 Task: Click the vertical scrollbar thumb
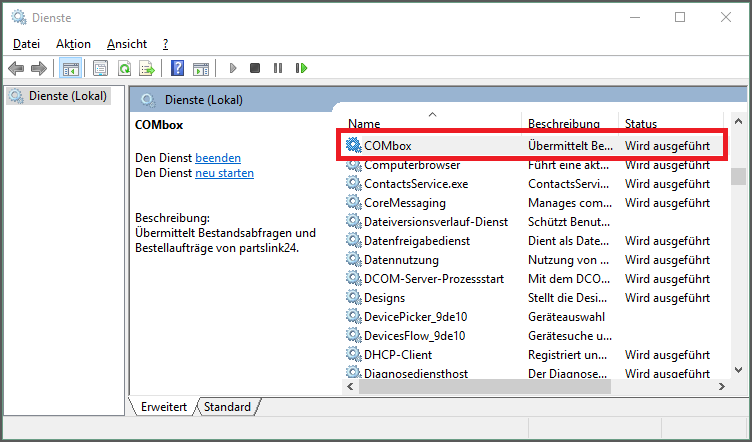739,176
